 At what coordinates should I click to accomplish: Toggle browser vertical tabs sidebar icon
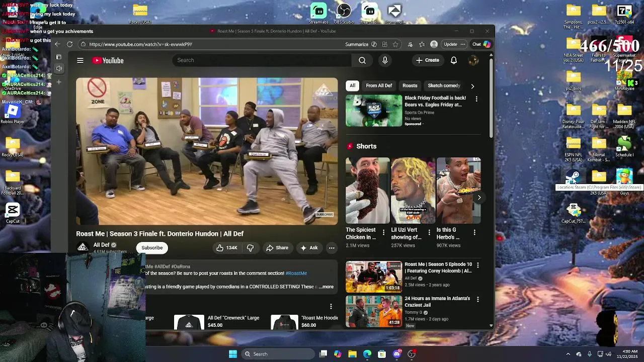59,57
